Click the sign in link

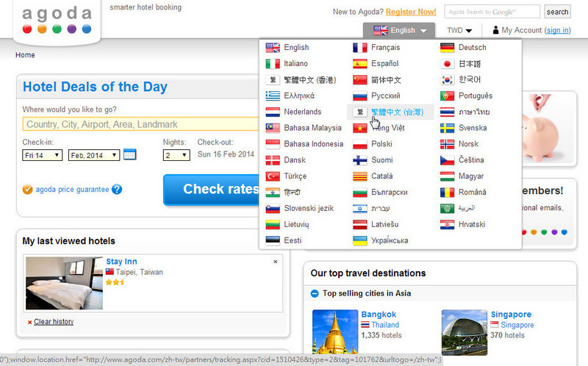[558, 30]
